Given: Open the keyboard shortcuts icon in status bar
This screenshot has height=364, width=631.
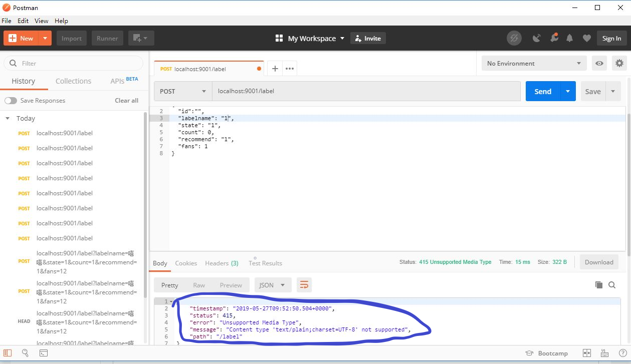Looking at the screenshot, I should pos(605,353).
